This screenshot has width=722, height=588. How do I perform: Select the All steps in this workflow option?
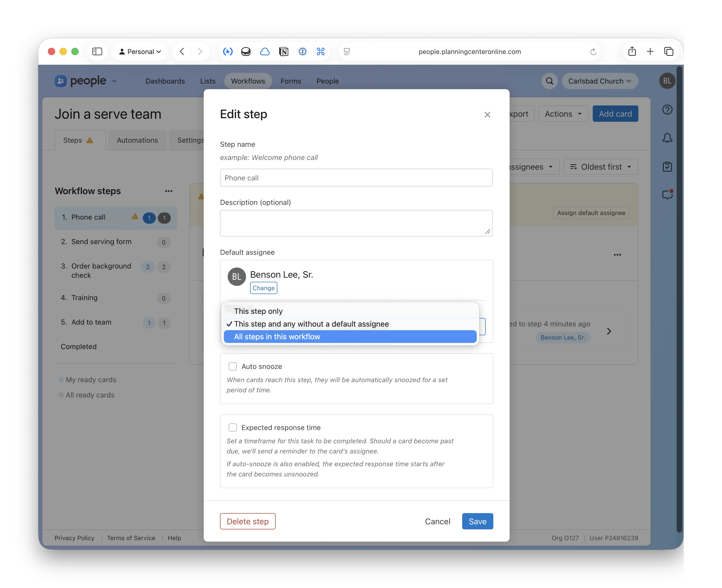coord(277,336)
